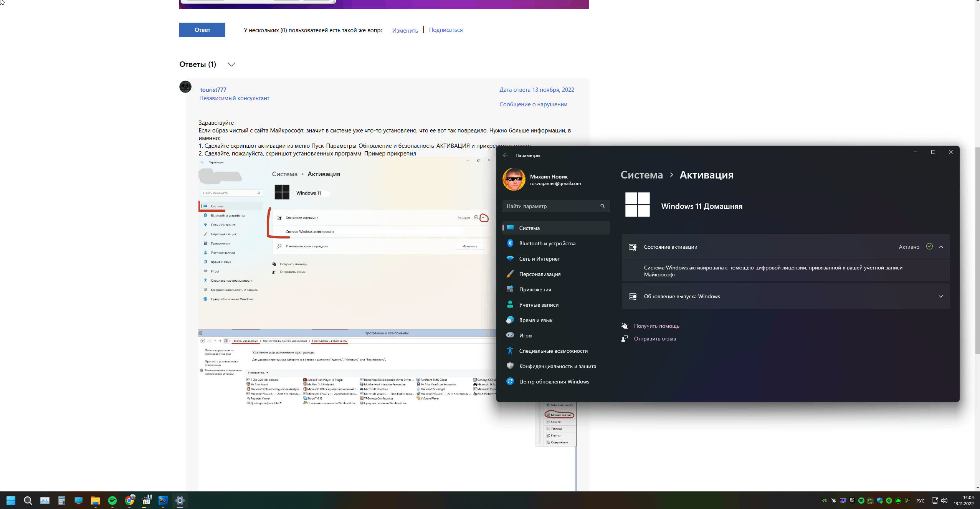The image size is (980, 509).
Task: Collapse the Состояние активации section
Action: pos(940,247)
